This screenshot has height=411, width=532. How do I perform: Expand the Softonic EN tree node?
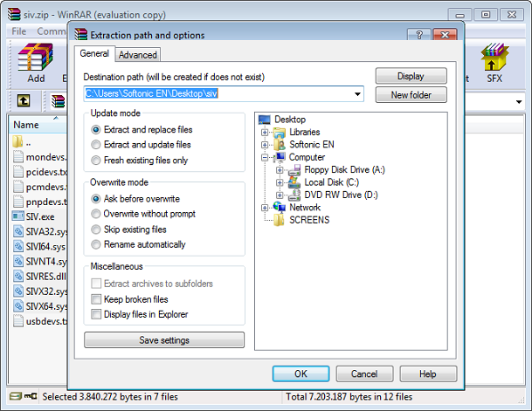click(265, 145)
